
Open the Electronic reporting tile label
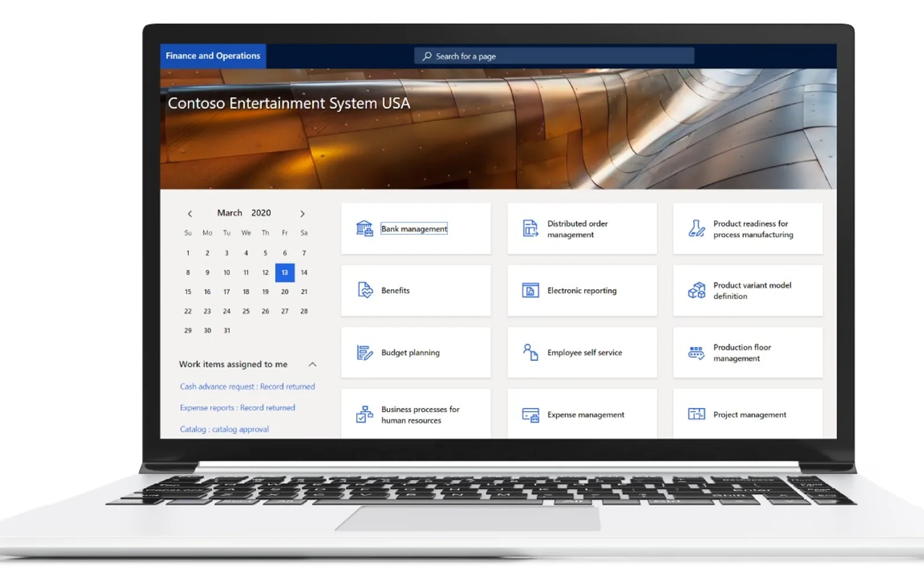coord(582,290)
